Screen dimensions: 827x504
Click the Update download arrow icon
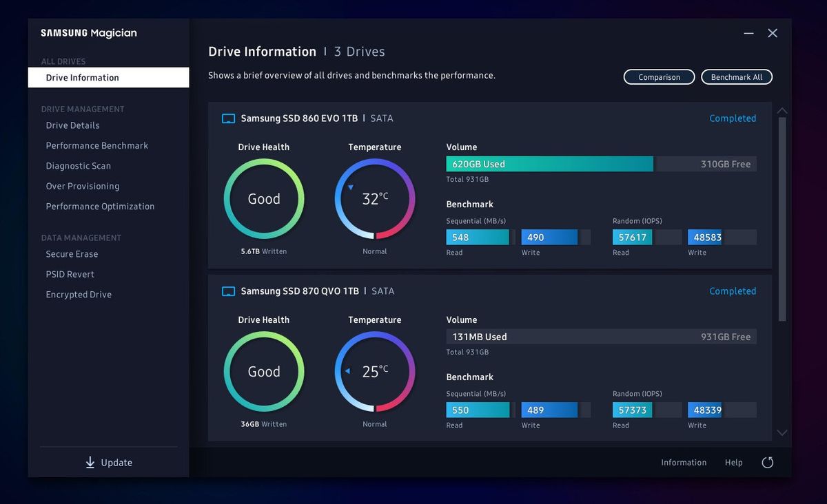pyautogui.click(x=90, y=463)
